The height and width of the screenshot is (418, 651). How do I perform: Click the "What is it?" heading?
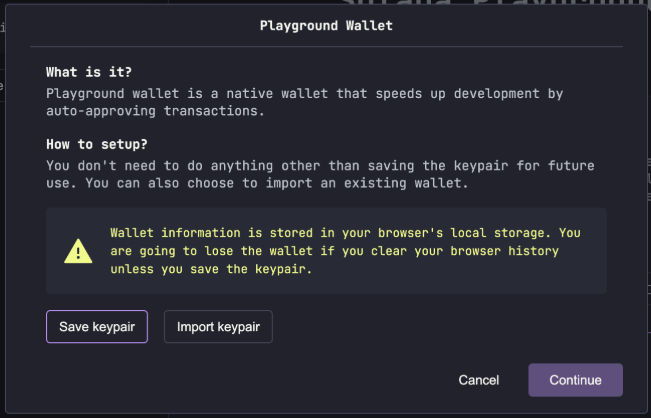89,73
